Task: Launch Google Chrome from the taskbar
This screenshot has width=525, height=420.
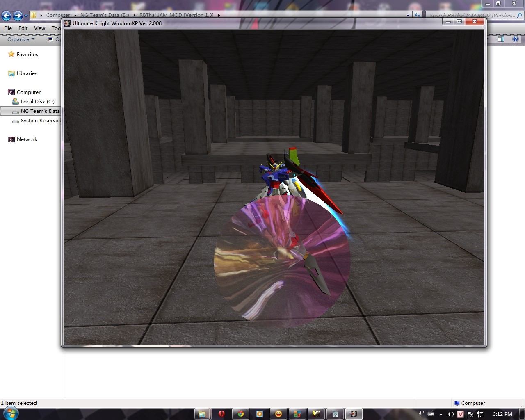Action: point(240,413)
